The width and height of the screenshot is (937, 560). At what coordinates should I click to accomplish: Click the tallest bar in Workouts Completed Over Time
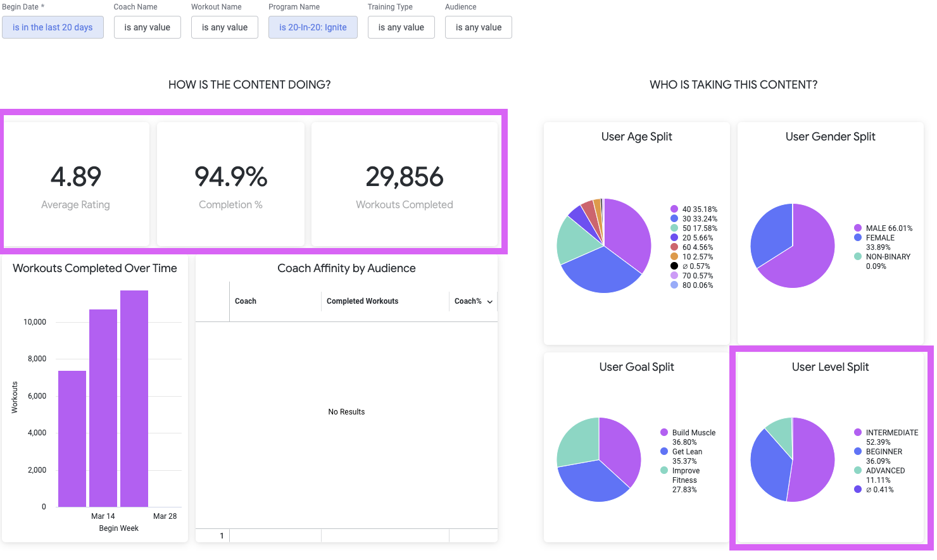click(x=134, y=399)
